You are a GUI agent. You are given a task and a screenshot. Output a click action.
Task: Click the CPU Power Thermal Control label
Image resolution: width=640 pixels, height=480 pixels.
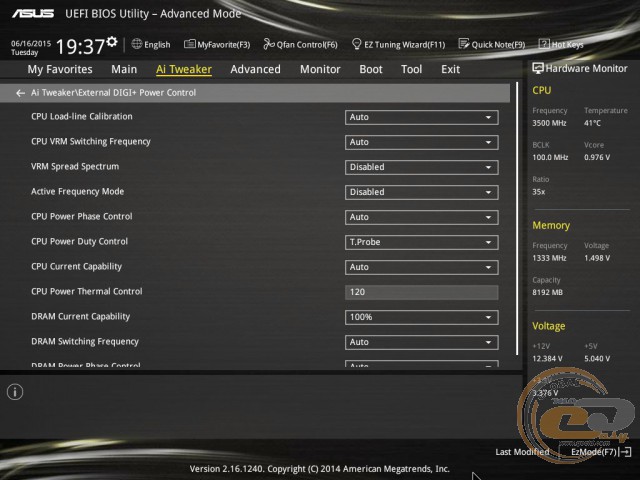point(87,291)
